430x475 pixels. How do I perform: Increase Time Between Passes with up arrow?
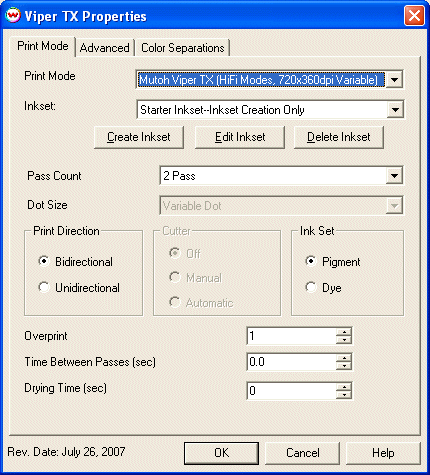[344, 358]
